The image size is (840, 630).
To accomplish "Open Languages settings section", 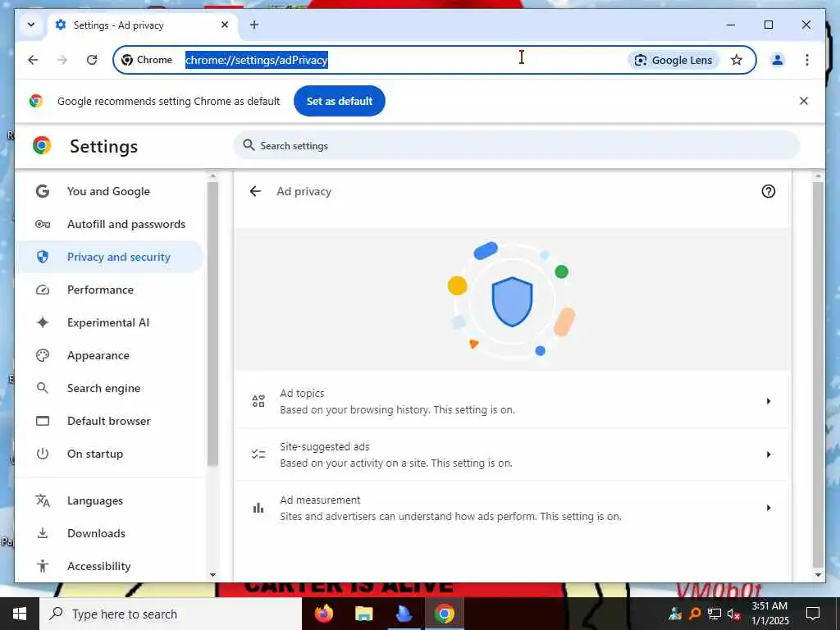I will (110, 500).
